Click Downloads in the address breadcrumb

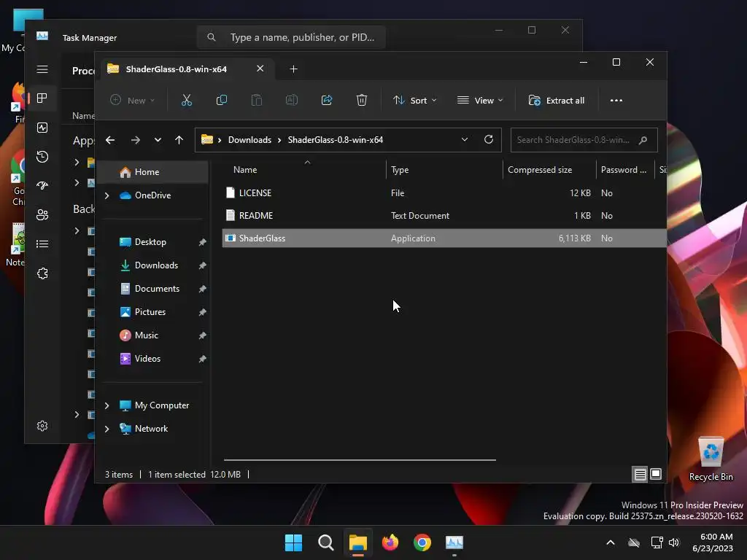249,140
